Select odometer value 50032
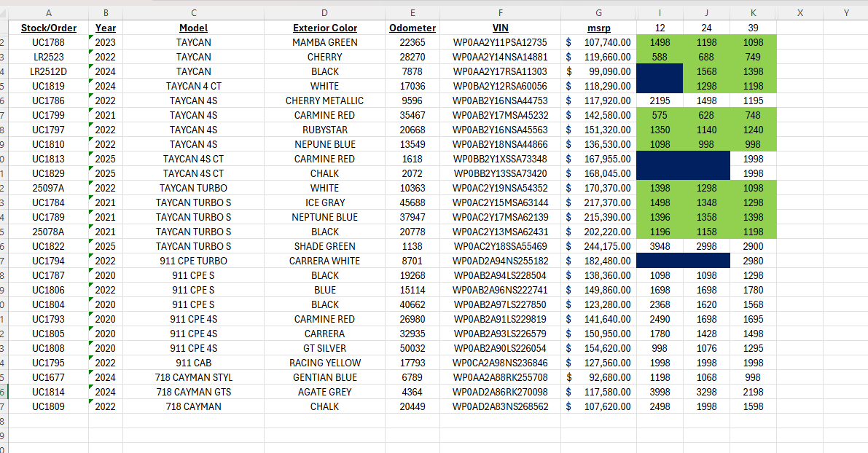868x453 pixels. [413, 348]
